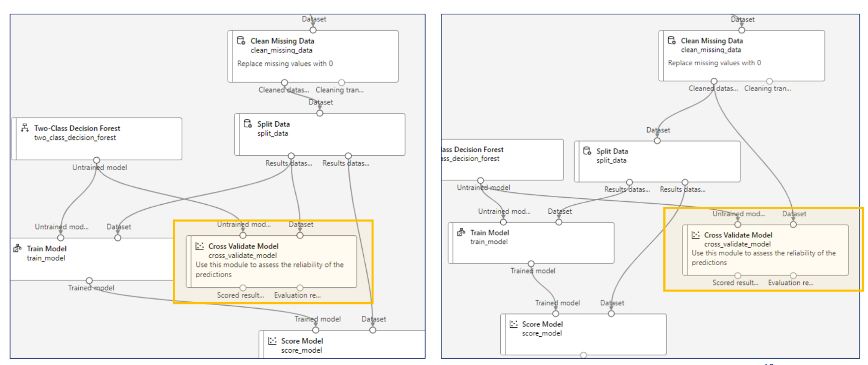This screenshot has width=868, height=365.
Task: Click 'Score Model' title in right pipeline
Action: click(542, 324)
